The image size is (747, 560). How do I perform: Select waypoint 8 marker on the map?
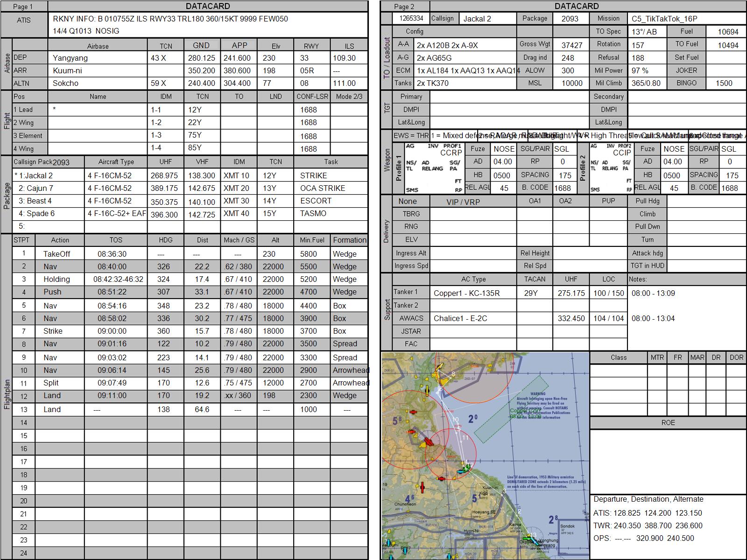click(x=453, y=374)
